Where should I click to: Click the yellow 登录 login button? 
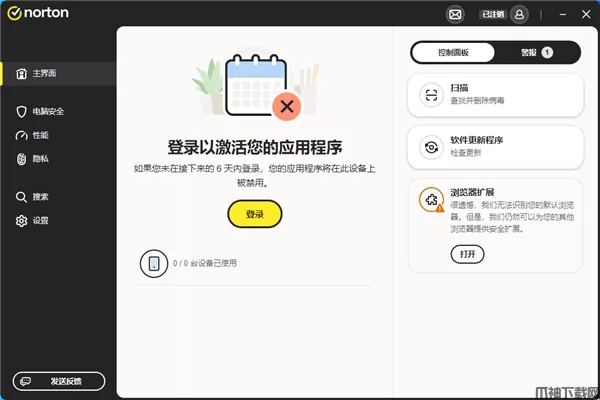tap(255, 214)
